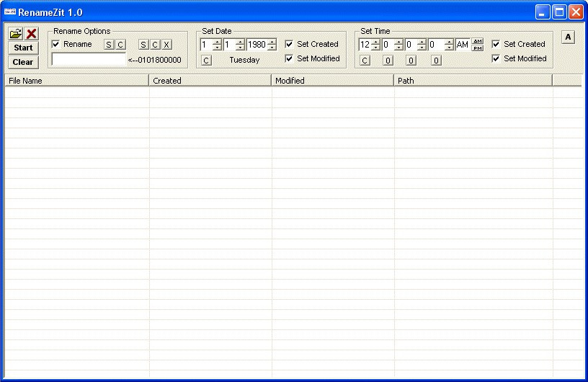This screenshot has height=382, width=588.
Task: Click the rename text input box
Action: [89, 59]
